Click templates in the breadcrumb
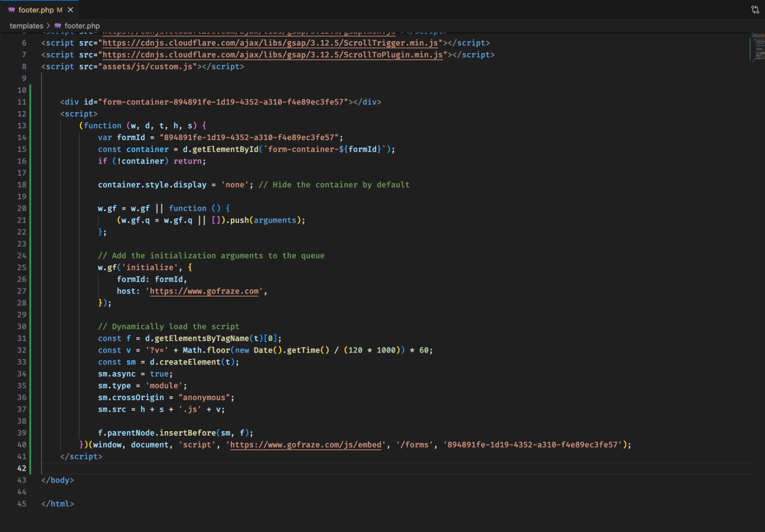765x532 pixels. 26,26
